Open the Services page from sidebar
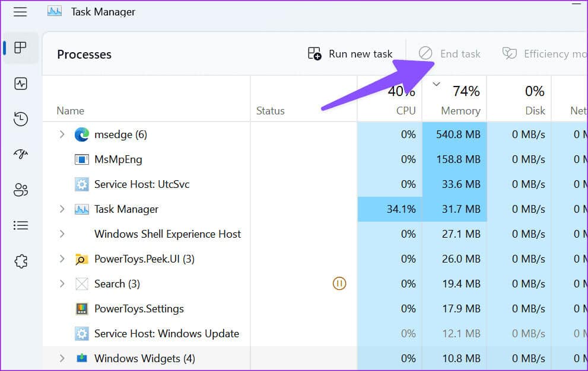 pos(21,261)
